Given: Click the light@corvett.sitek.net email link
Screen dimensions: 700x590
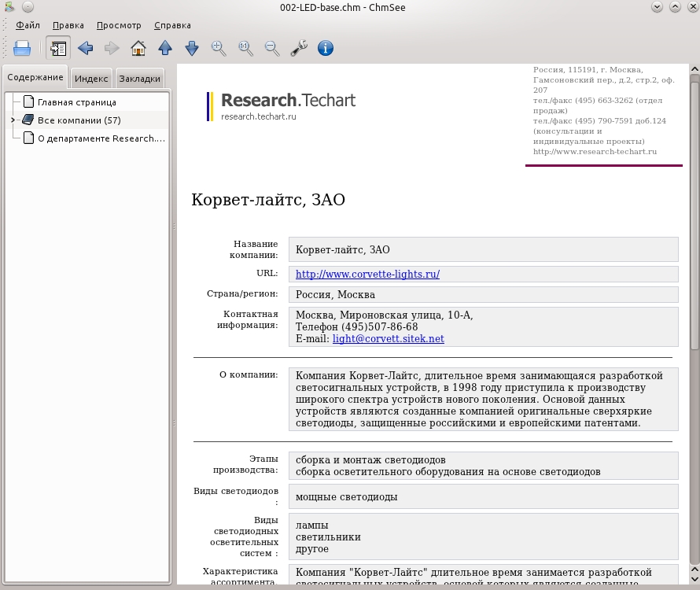Looking at the screenshot, I should pyautogui.click(x=389, y=338).
